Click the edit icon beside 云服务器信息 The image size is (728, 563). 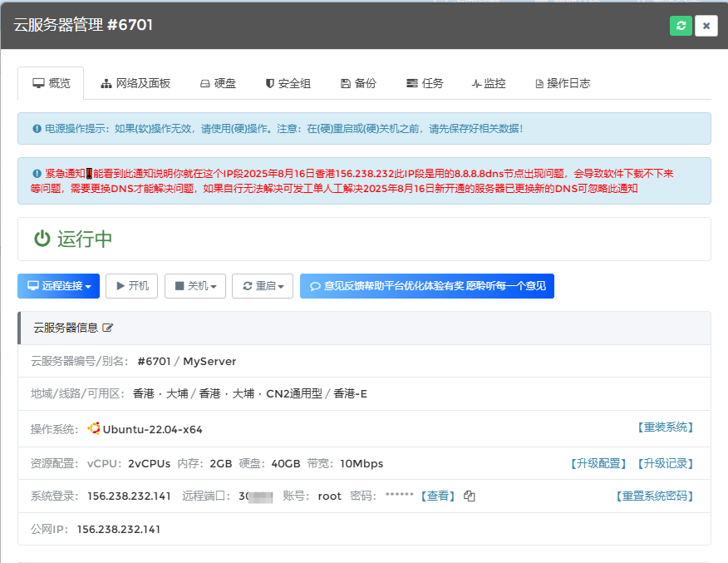pyautogui.click(x=107, y=328)
